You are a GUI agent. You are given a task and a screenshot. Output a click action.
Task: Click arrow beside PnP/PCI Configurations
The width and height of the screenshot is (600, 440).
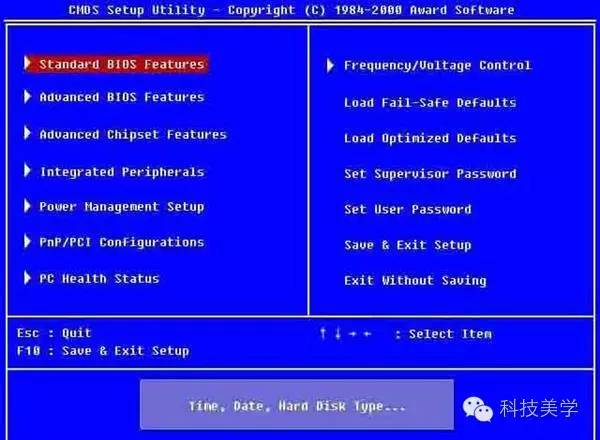click(x=27, y=241)
